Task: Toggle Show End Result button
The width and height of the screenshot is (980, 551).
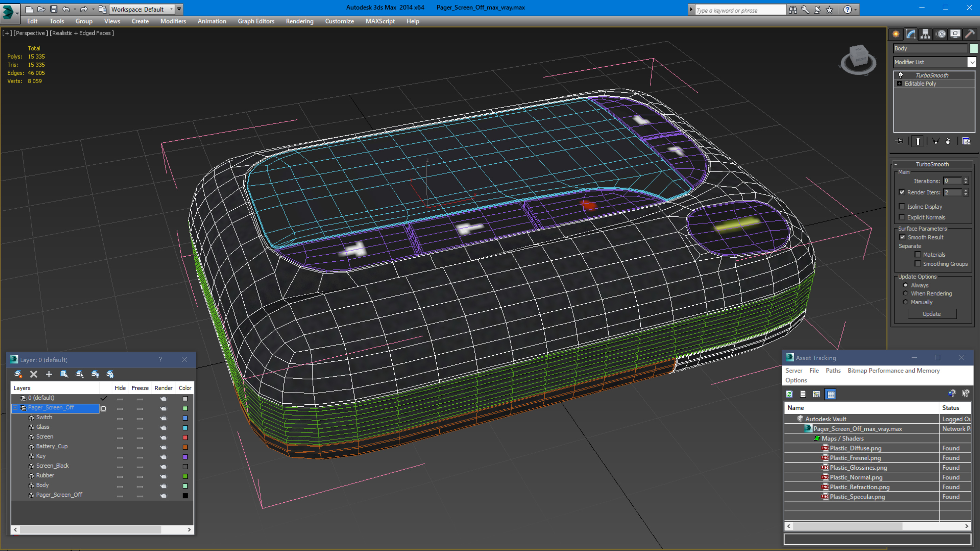Action: 918,141
